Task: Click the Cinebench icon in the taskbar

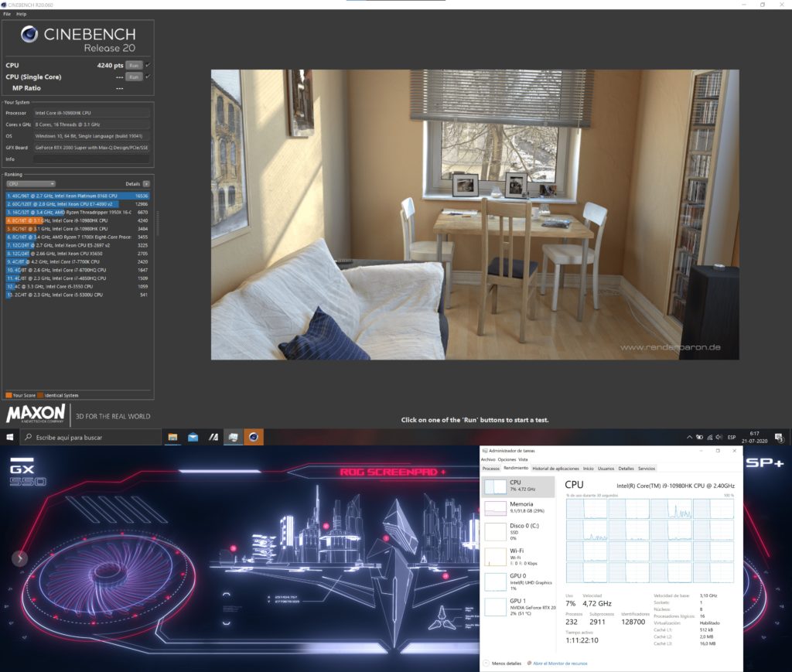Action: click(251, 438)
